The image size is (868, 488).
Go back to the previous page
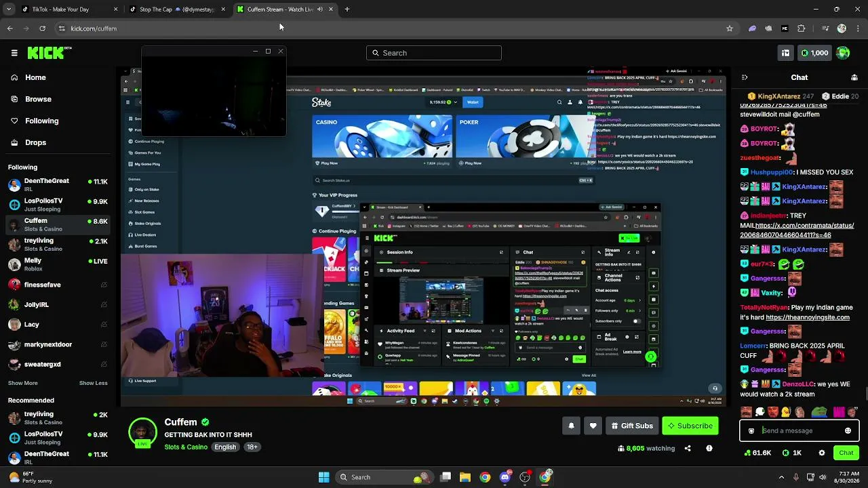(x=10, y=28)
